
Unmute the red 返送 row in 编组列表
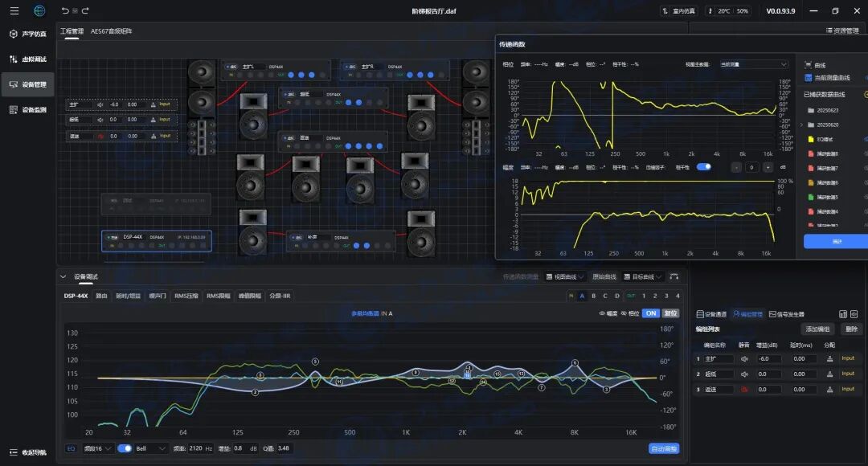tap(744, 390)
